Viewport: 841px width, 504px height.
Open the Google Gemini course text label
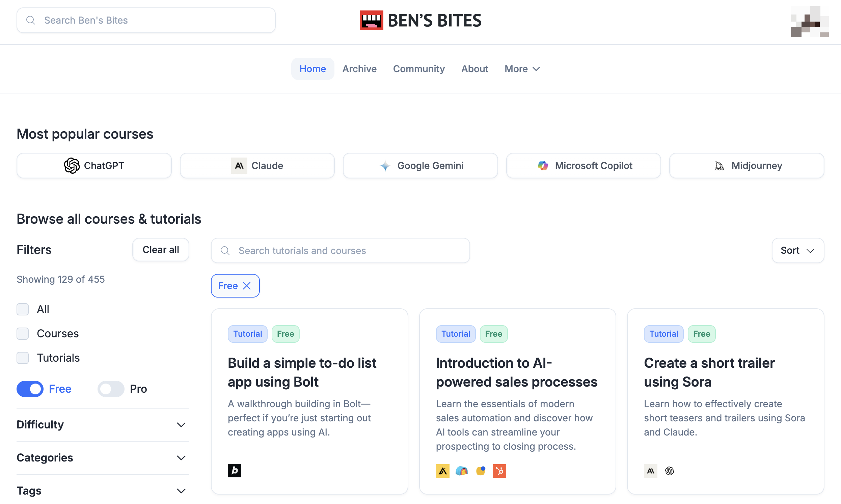click(x=430, y=166)
